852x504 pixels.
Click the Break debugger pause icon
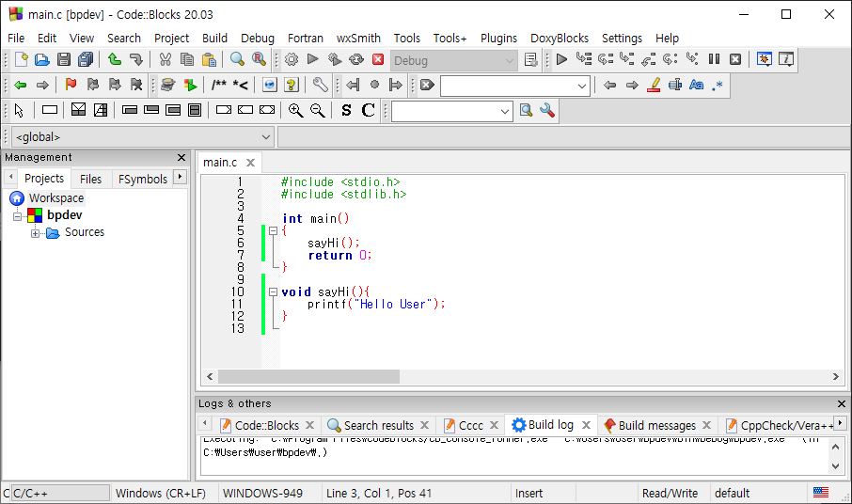tap(714, 59)
